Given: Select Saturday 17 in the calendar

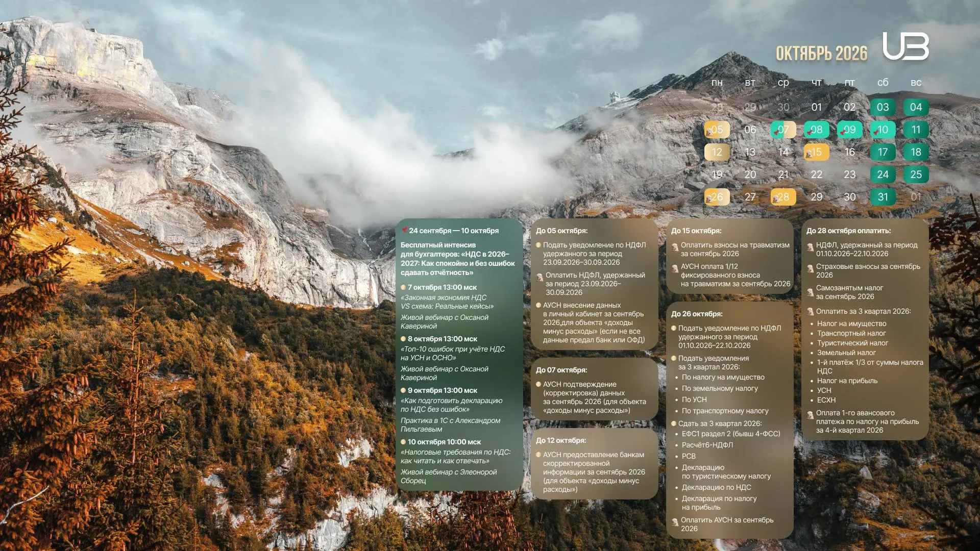Looking at the screenshot, I should 883,152.
